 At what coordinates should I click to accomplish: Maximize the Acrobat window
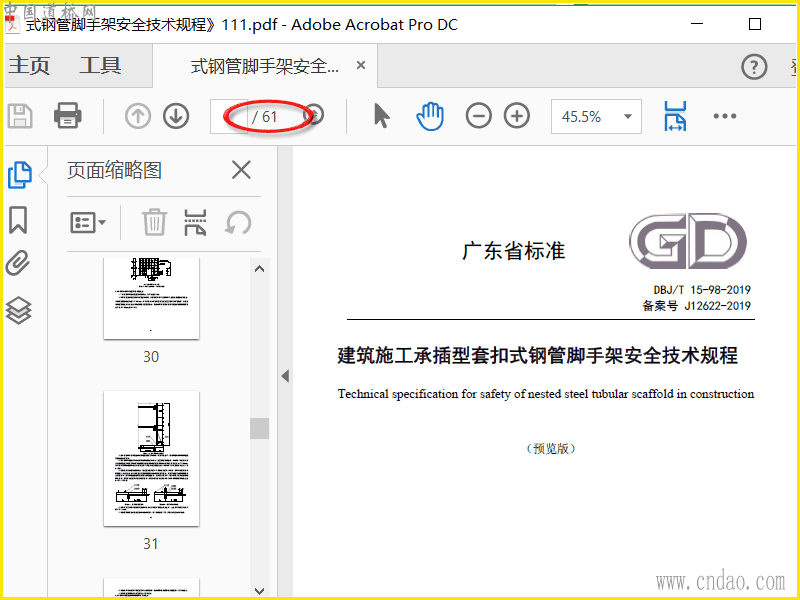click(755, 24)
